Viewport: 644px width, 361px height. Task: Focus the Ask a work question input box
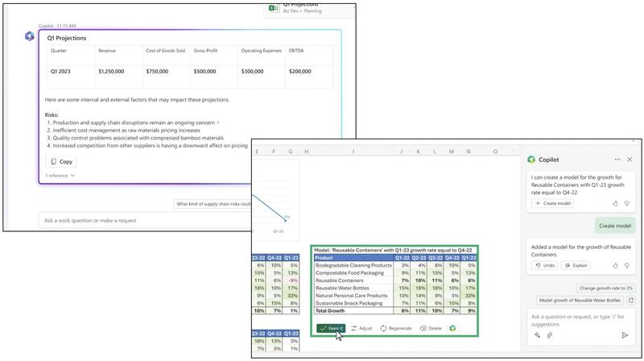146,220
